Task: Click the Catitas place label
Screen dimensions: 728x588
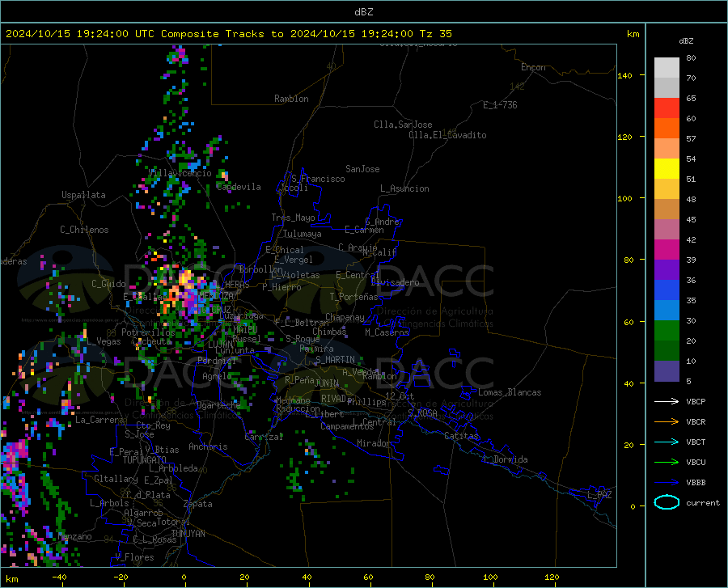Action: pos(462,436)
